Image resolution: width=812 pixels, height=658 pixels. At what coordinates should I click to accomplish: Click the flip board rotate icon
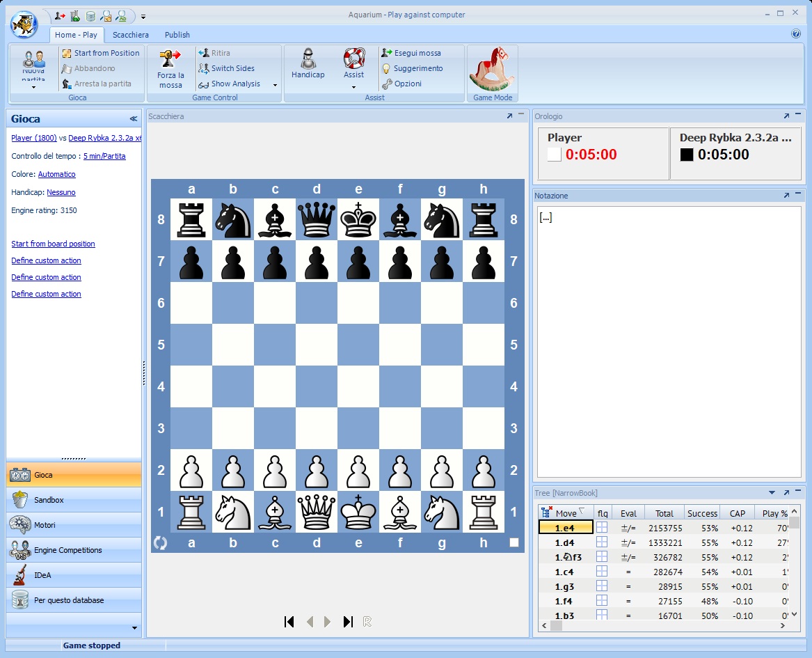pyautogui.click(x=161, y=543)
